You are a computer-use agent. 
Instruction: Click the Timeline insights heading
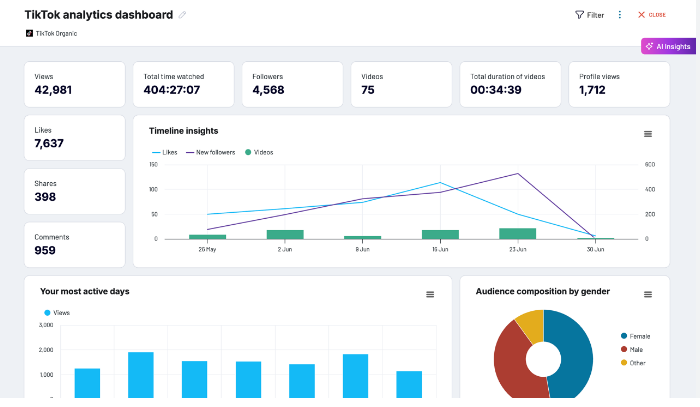[183, 131]
